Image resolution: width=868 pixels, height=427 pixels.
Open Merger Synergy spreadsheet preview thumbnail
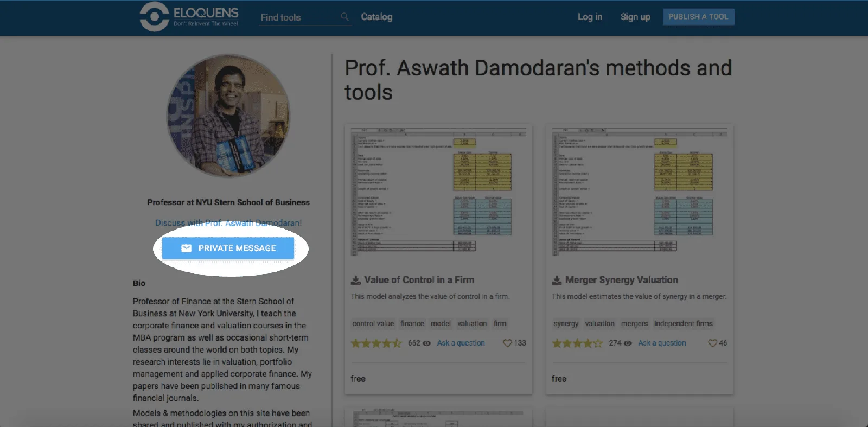pos(640,192)
